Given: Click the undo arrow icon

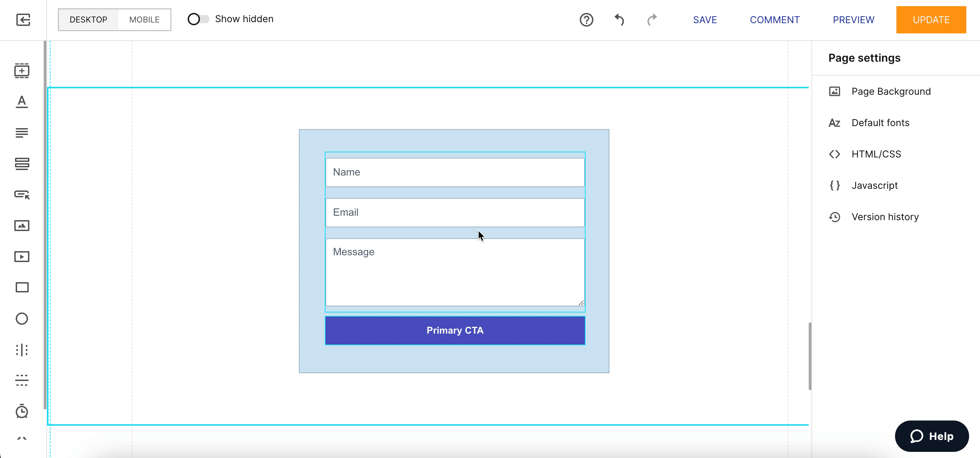Looking at the screenshot, I should tap(619, 20).
